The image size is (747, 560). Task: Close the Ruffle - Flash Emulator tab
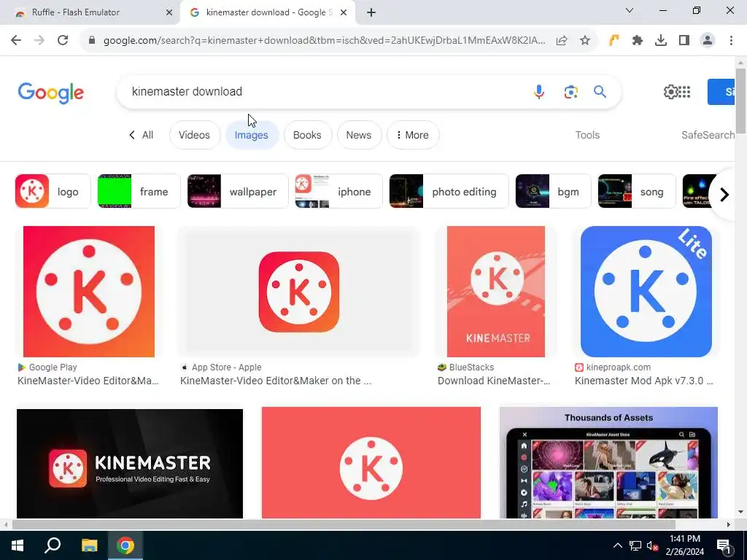(169, 12)
